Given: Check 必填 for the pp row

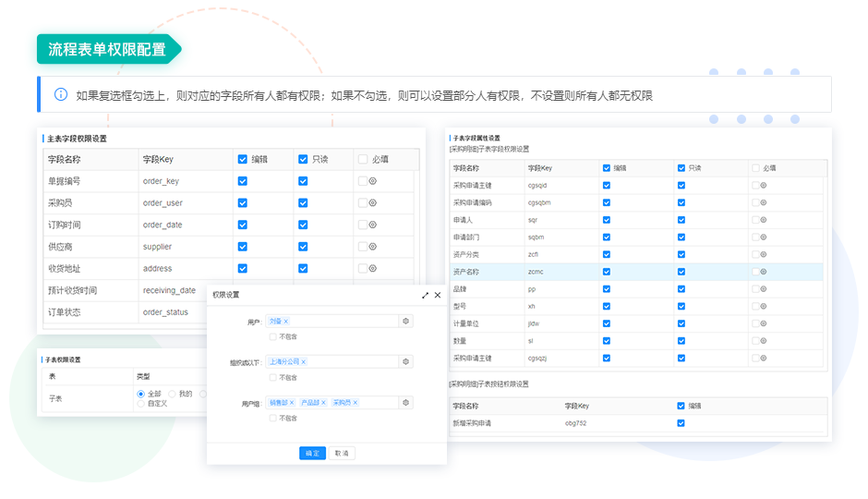Looking at the screenshot, I should [755, 289].
